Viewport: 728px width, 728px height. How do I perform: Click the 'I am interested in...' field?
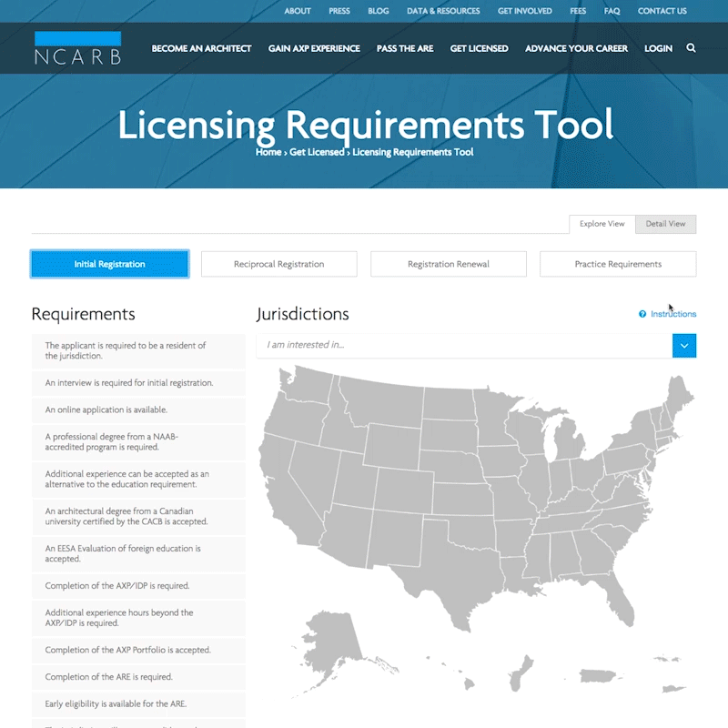pyautogui.click(x=464, y=346)
